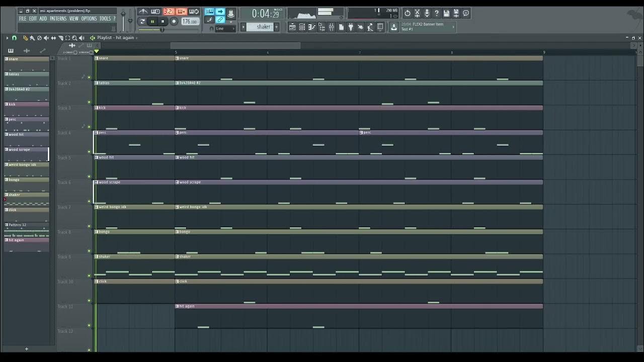The height and width of the screenshot is (362, 644).
Task: Open the EDIT menu
Action: [33, 19]
